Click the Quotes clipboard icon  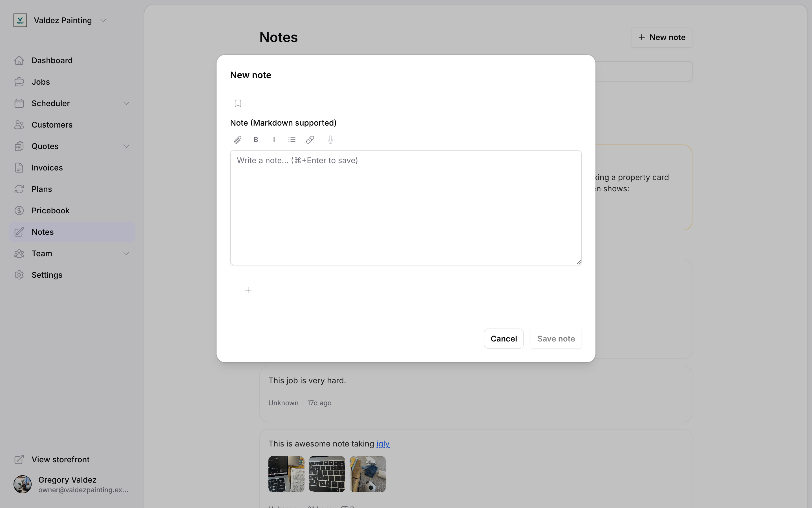[19, 146]
